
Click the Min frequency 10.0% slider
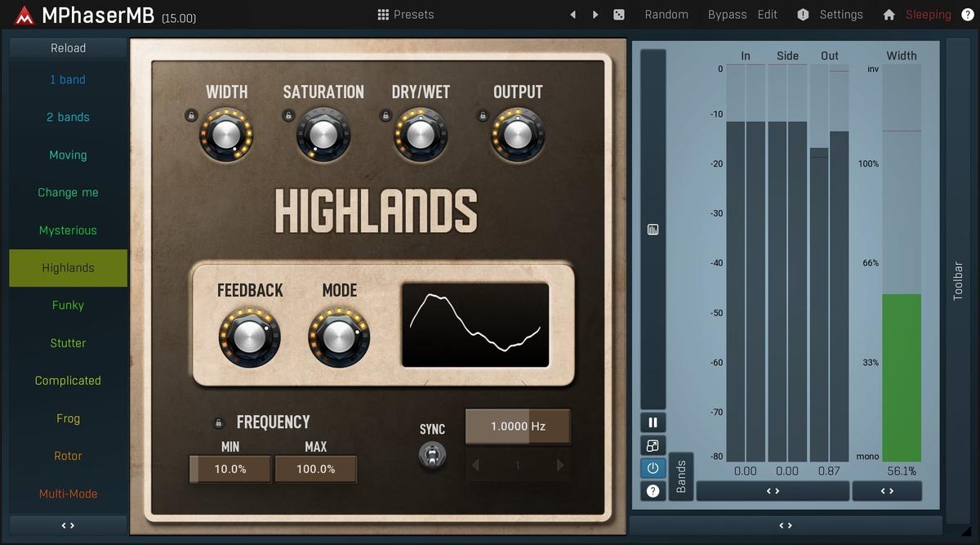coord(230,469)
